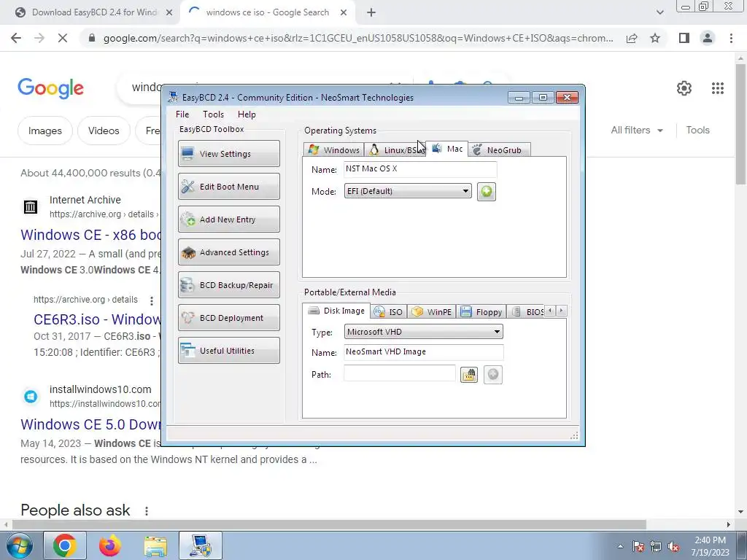747x560 pixels.
Task: Open a new Chrome tab
Action: (x=371, y=12)
